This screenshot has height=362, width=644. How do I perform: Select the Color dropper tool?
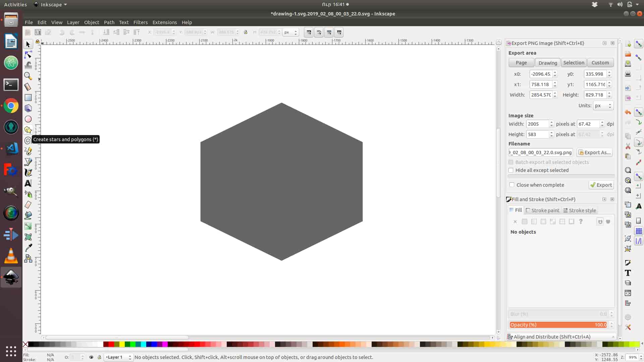click(x=28, y=248)
